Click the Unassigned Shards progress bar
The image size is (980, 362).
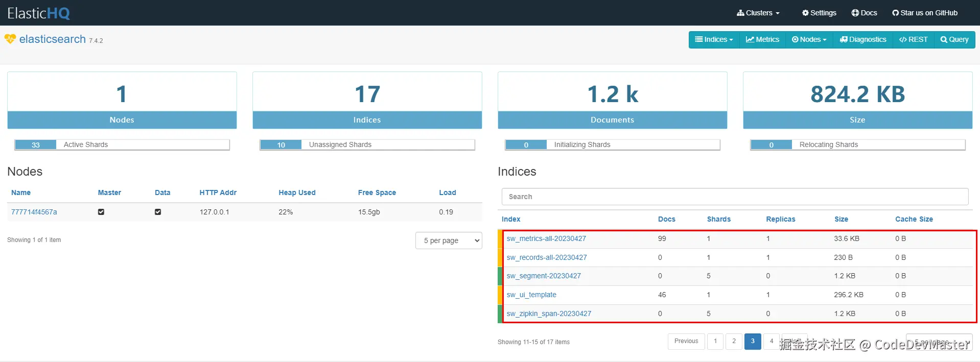(367, 145)
